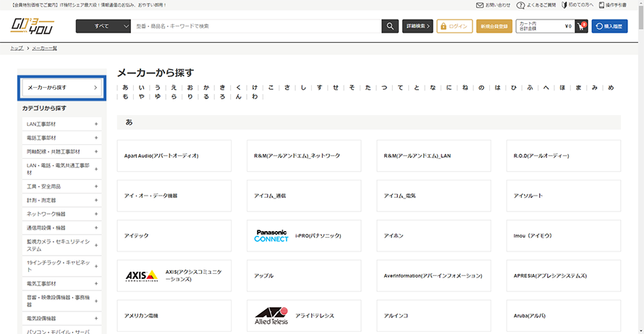Open R.O.D(アールオーディー) maker card
The height and width of the screenshot is (334, 644).
tap(564, 156)
